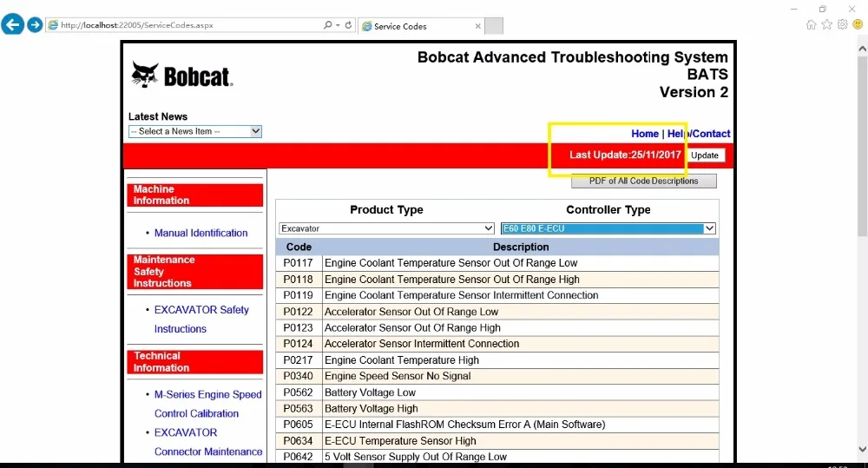Select code P0340 cell
Image resolution: width=868 pixels, height=468 pixels.
[x=299, y=376]
